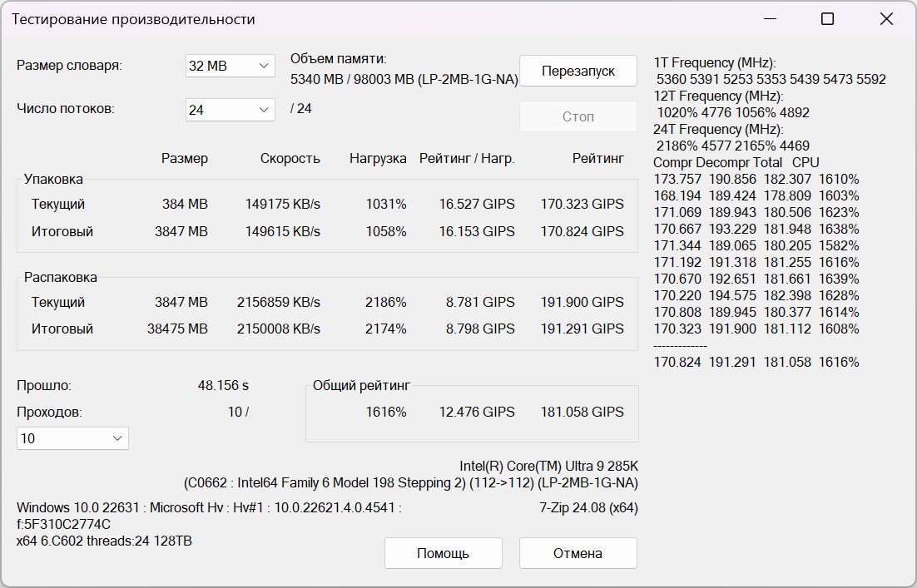This screenshot has width=917, height=588.
Task: Click the Размер словаря label
Action: [69, 66]
